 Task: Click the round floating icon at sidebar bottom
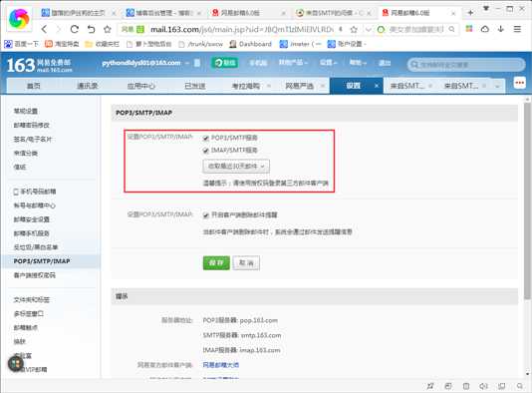[16, 364]
